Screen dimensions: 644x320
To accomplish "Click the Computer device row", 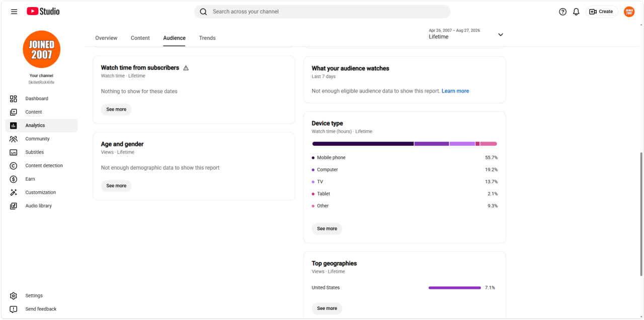I will coord(405,170).
